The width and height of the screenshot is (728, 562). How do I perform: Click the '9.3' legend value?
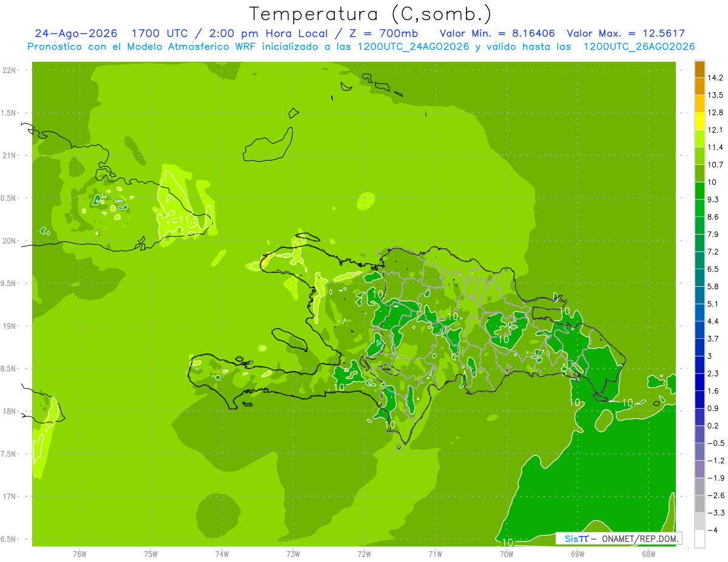(x=713, y=199)
